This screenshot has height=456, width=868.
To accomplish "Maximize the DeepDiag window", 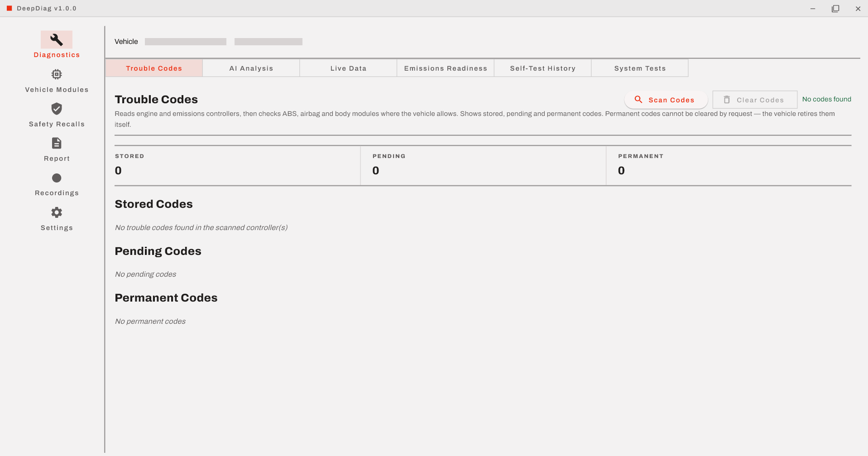I will [x=835, y=8].
